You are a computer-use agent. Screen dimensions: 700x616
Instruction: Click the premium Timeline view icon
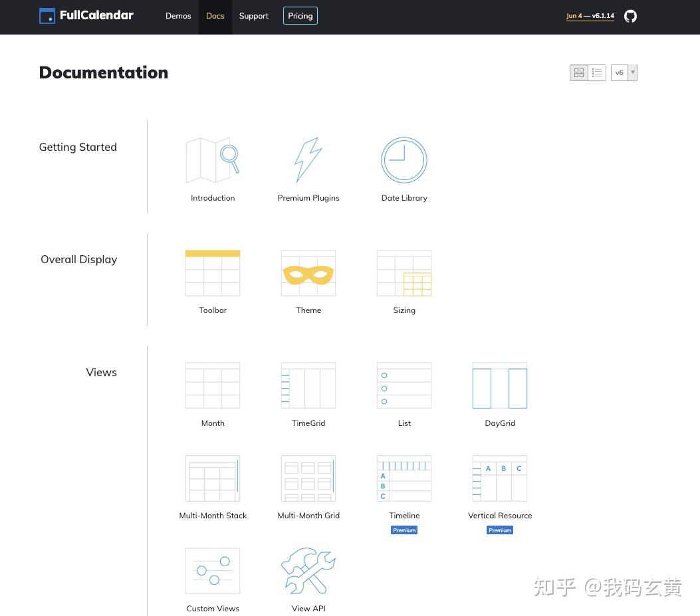click(404, 478)
